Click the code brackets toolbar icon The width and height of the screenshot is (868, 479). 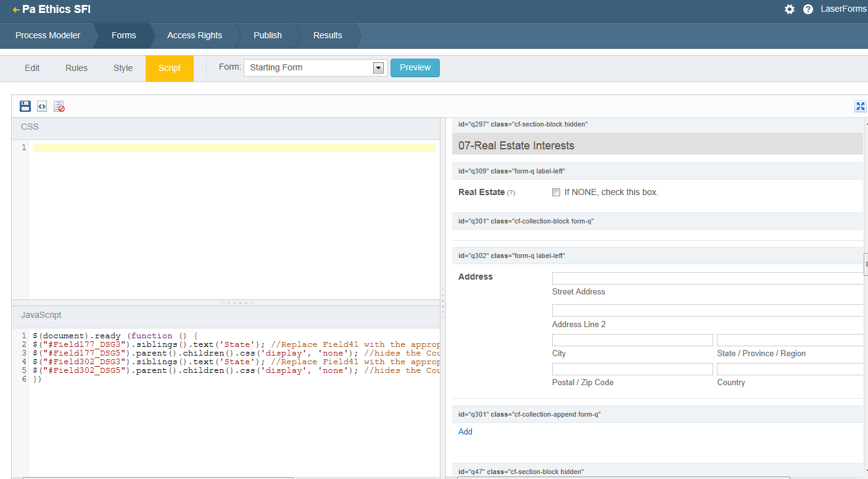pos(42,106)
